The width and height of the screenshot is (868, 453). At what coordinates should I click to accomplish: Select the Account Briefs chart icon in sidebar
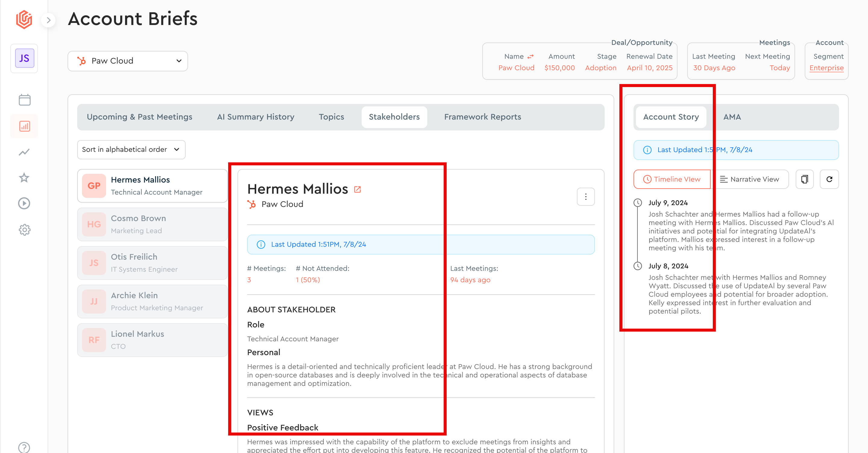tap(24, 126)
